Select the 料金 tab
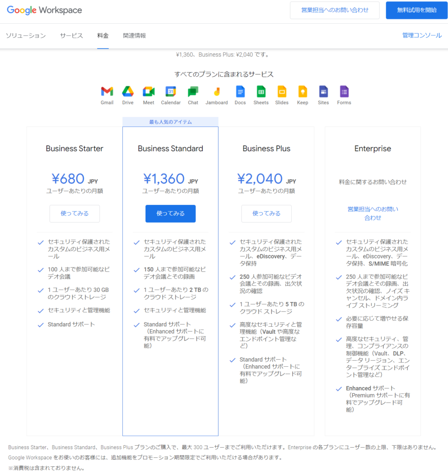Screen dimensions: 448x476 coord(103,35)
